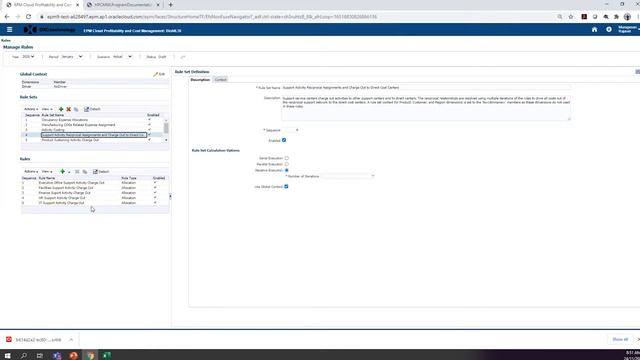The image size is (640, 360).
Task: Click the refresh arrow beside Status
Action: pyautogui.click(x=183, y=57)
